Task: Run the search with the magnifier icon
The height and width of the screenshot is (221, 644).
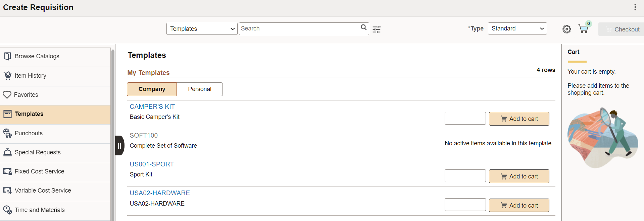Action: (363, 27)
